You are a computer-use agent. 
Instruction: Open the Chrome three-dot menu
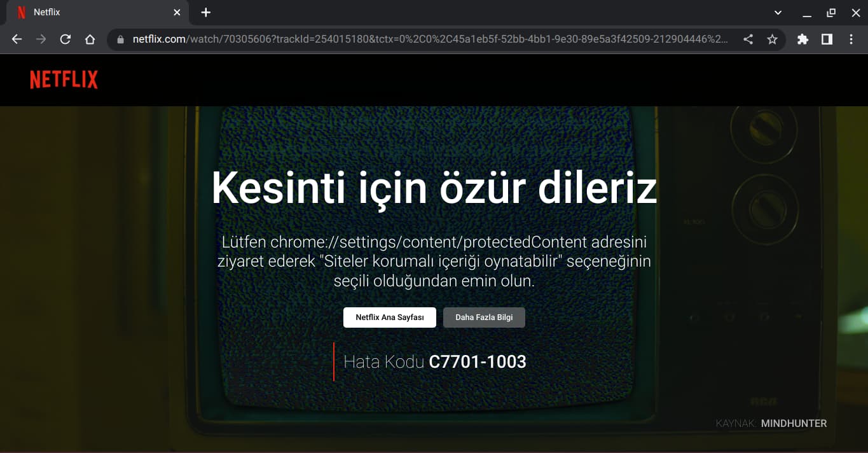point(851,39)
